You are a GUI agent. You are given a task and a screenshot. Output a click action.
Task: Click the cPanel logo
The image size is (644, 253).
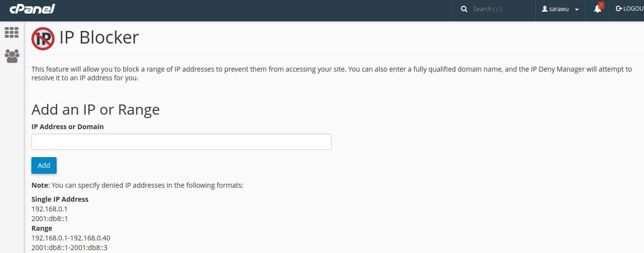tap(32, 9)
